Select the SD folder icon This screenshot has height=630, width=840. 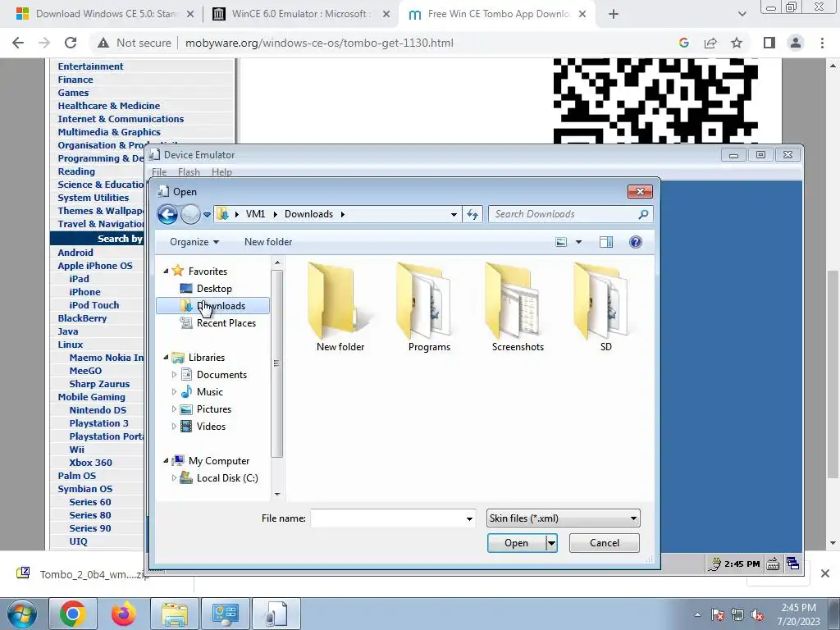pos(606,308)
